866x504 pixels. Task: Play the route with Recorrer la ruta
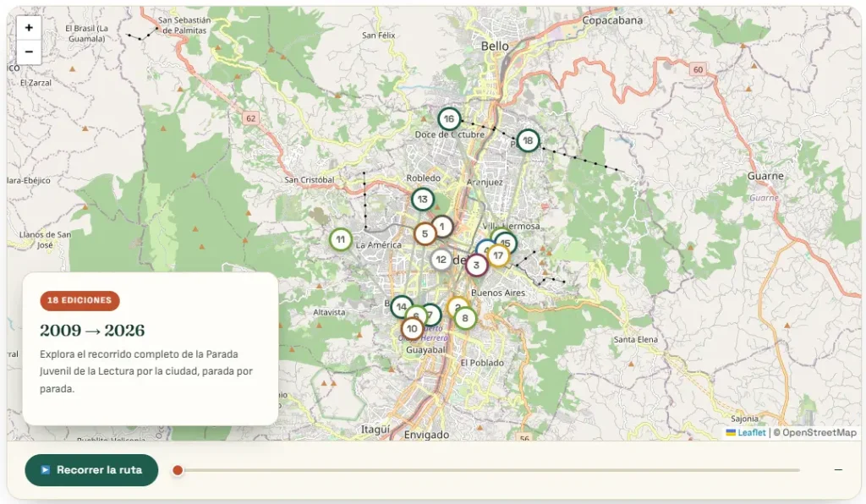[x=91, y=470]
